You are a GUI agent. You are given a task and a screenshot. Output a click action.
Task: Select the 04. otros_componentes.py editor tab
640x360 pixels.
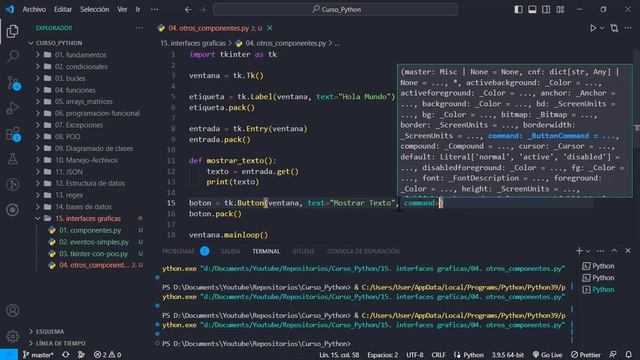[x=216, y=28]
